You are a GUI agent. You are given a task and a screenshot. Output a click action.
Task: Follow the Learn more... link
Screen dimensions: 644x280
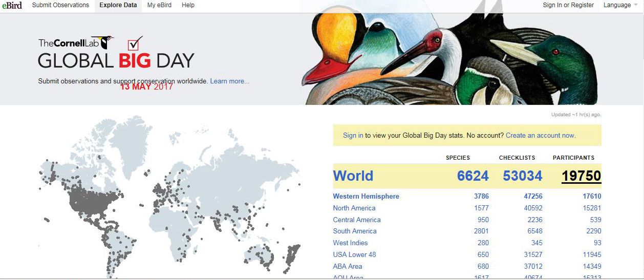click(x=230, y=81)
